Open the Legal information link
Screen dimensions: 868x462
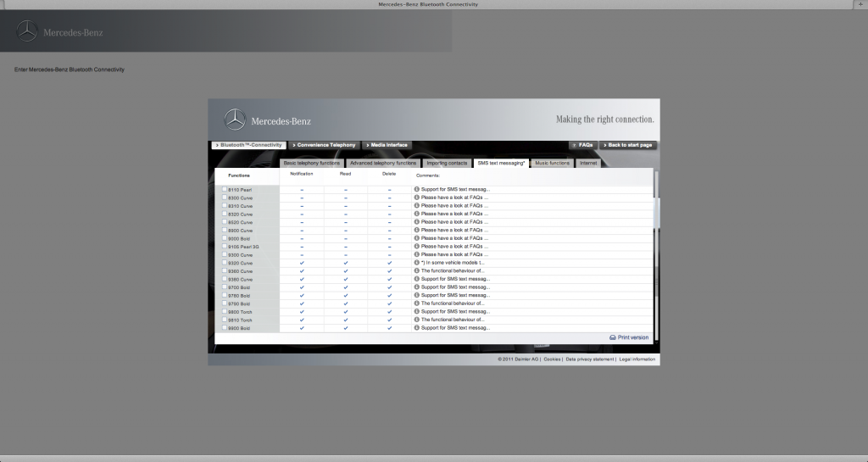(637, 359)
